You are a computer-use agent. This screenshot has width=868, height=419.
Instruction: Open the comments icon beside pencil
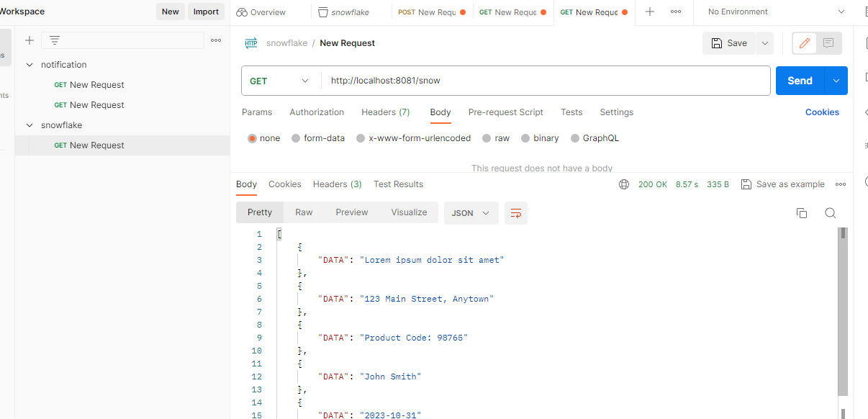[828, 43]
